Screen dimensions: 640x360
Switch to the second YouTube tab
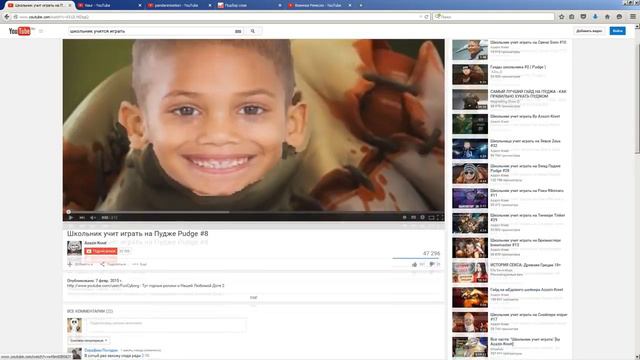109,5
